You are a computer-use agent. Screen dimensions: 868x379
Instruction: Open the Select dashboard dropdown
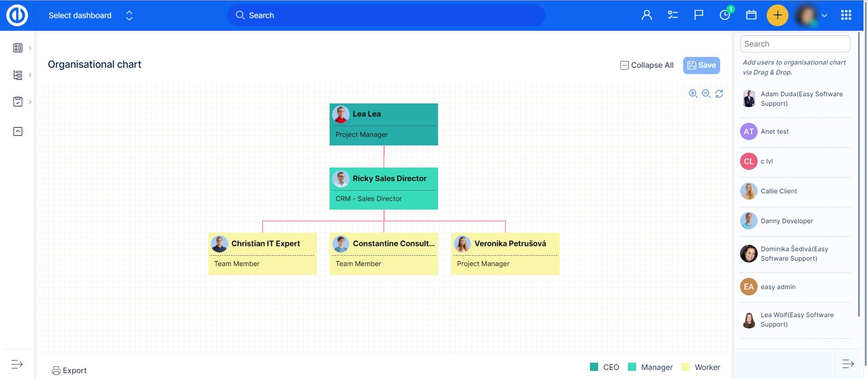90,15
